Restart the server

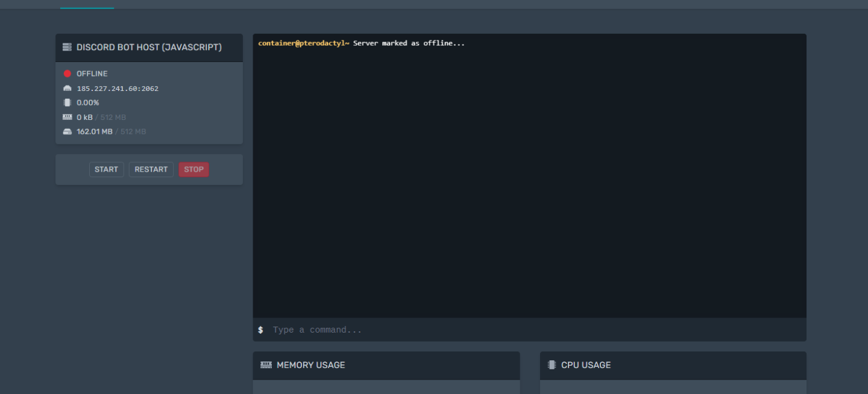point(151,169)
